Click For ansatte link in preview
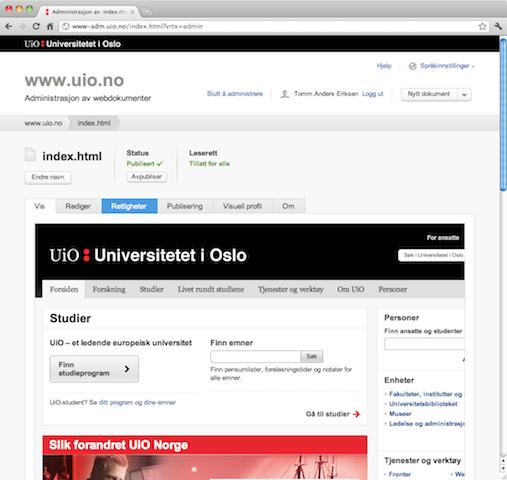The height and width of the screenshot is (480, 507). coord(443,238)
